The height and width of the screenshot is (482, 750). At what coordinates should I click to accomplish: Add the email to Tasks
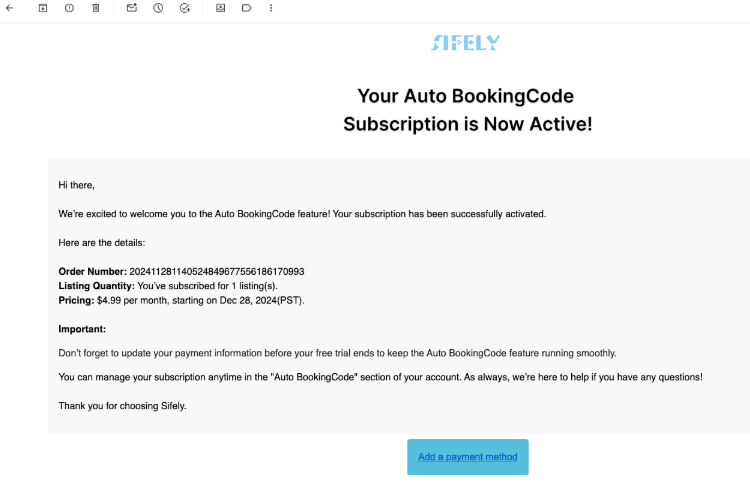185,8
